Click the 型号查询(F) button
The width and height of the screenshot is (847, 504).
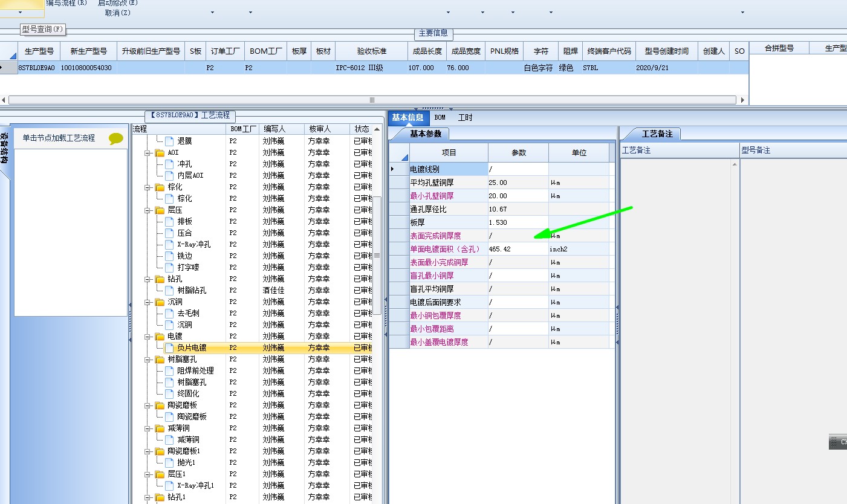click(x=42, y=29)
